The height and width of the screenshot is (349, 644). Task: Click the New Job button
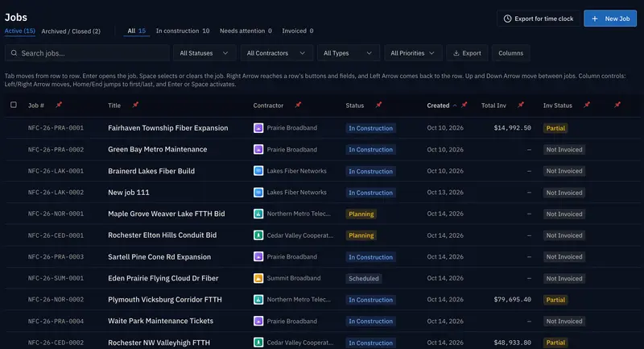click(x=610, y=19)
